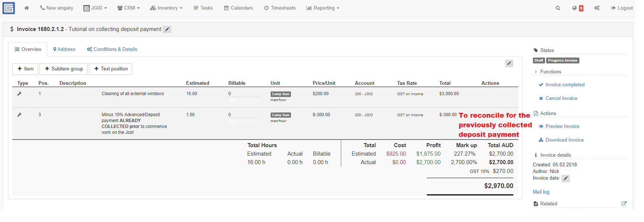Click the Tax Rate column header
644x222 pixels.
point(407,83)
